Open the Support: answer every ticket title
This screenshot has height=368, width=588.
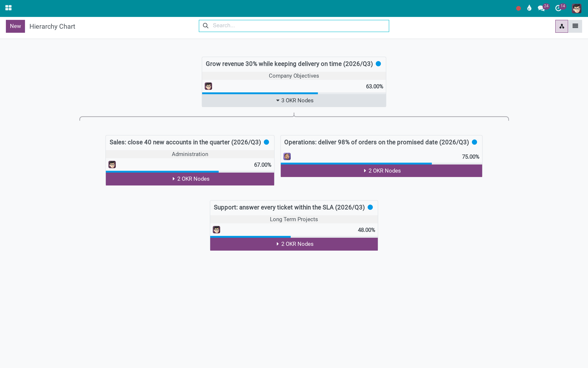pyautogui.click(x=289, y=207)
